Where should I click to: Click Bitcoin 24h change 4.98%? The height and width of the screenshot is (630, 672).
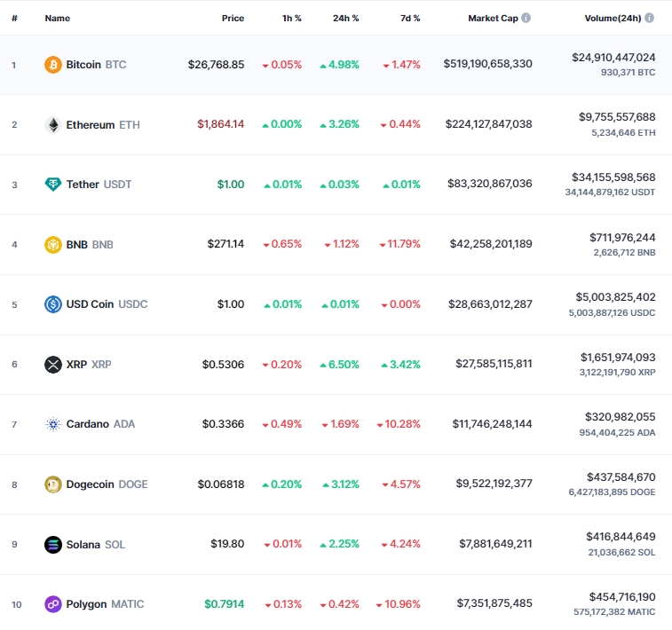339,65
